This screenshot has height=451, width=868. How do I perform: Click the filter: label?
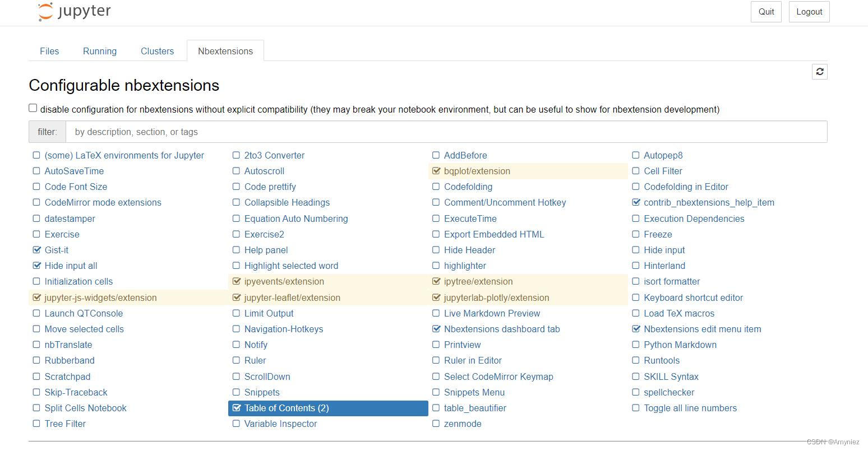click(47, 132)
